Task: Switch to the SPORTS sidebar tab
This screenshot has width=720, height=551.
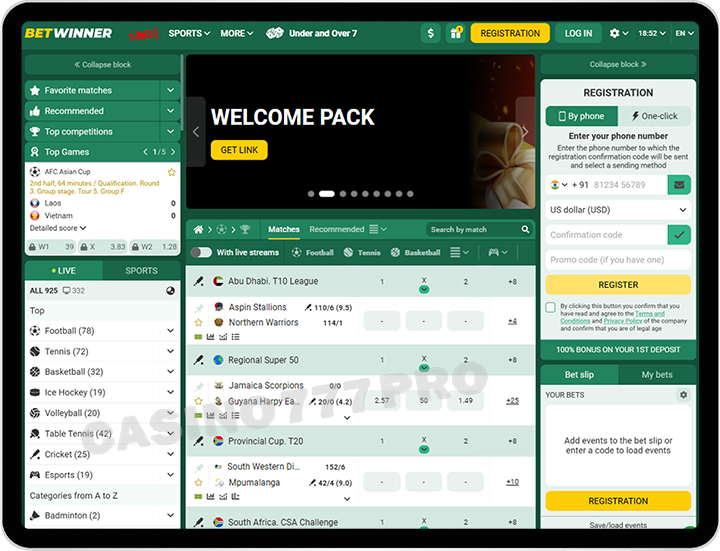Action: point(141,270)
